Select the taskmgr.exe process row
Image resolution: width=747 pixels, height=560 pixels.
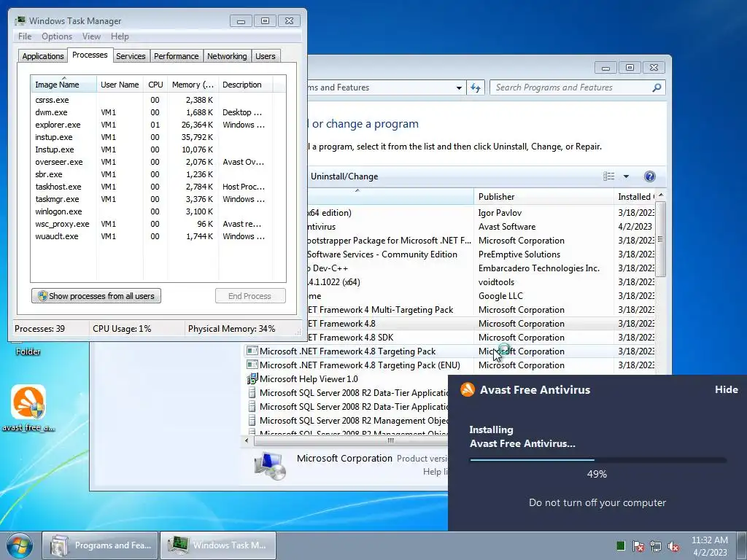pyautogui.click(x=152, y=199)
